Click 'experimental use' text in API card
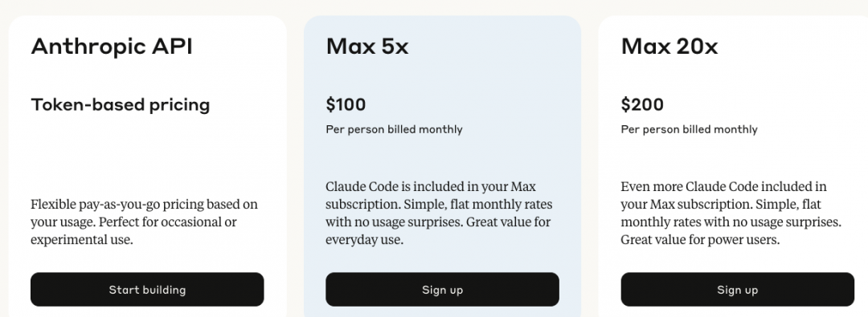Viewport: 868px width, 317px height. (x=82, y=240)
